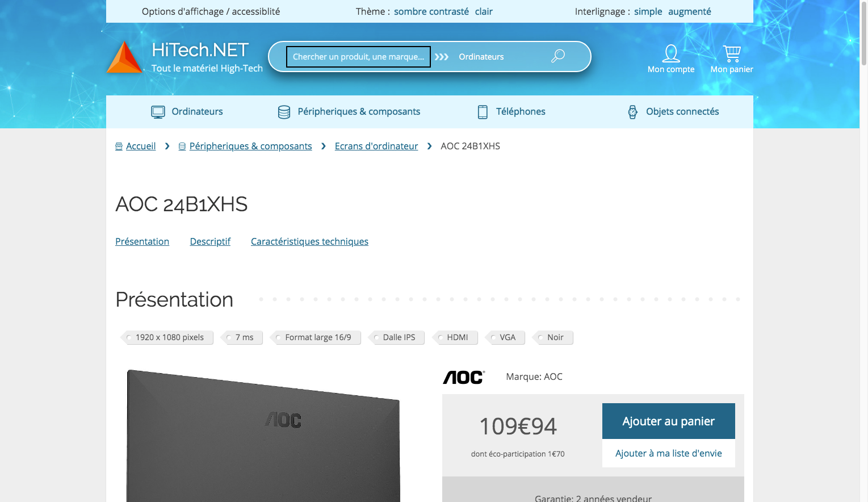The height and width of the screenshot is (502, 868).
Task: Go to Péripheriques & composants breadcrumb link
Action: pos(250,147)
